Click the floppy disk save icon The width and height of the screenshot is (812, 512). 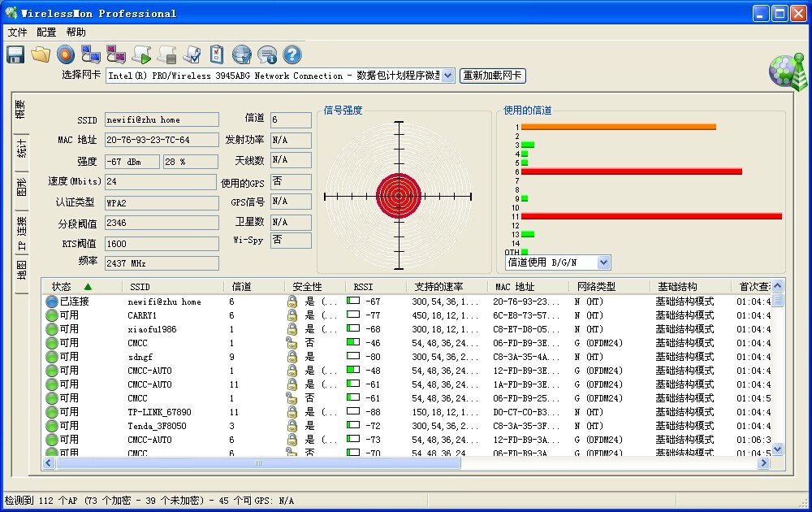coord(15,54)
